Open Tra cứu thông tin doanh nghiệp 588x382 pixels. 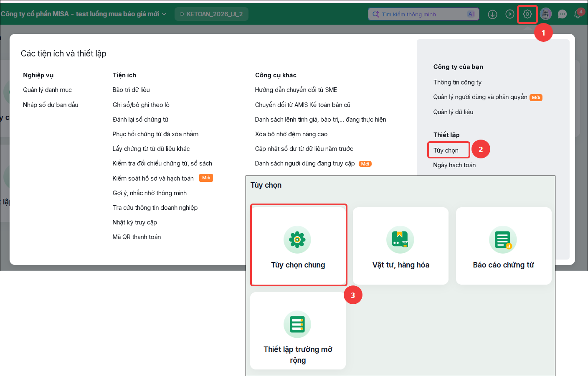(155, 208)
